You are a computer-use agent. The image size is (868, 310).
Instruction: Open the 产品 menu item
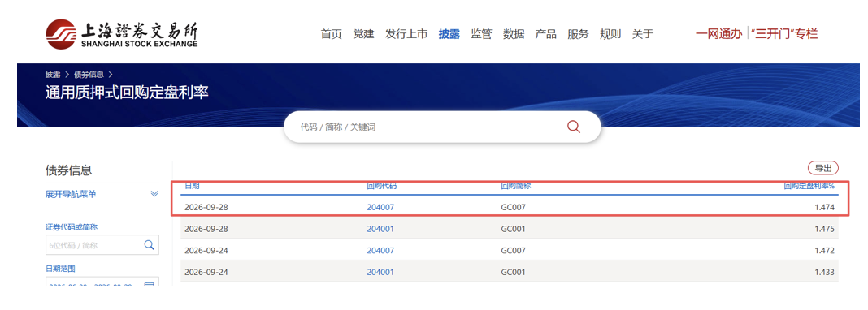(x=546, y=34)
